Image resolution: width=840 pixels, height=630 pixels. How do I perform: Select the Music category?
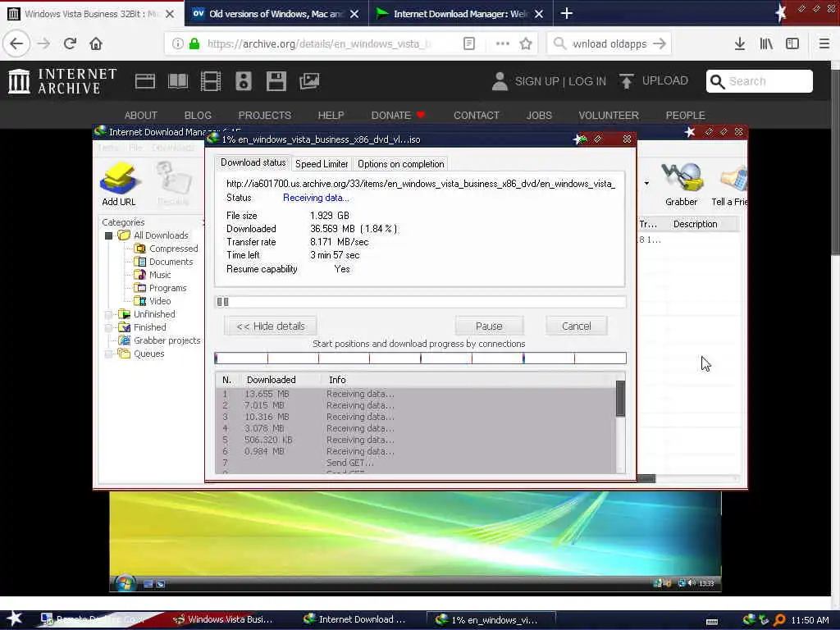(160, 275)
